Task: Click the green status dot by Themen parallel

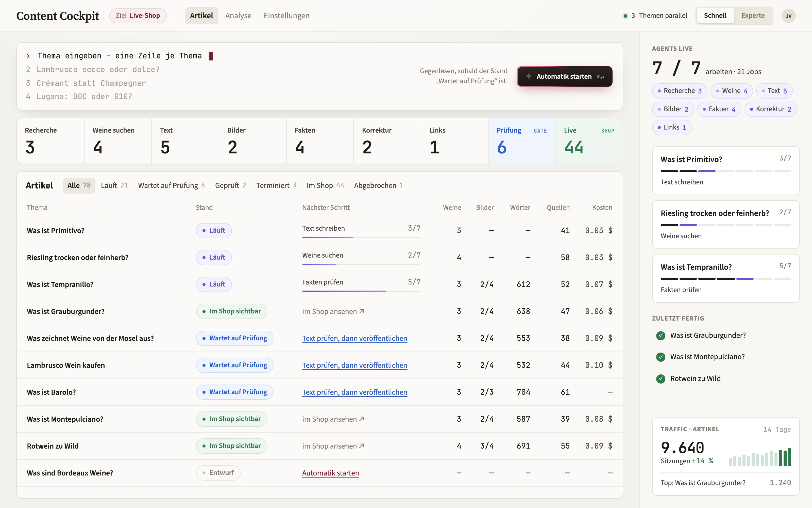Action: pos(625,16)
